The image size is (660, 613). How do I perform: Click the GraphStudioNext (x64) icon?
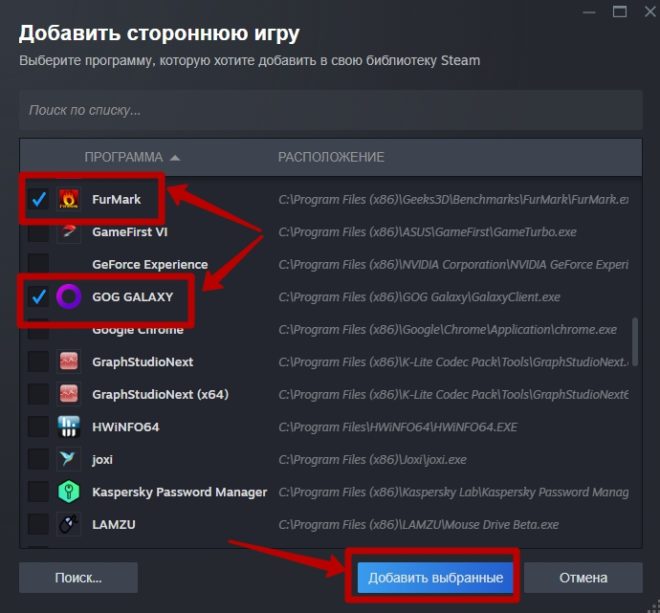[x=68, y=394]
